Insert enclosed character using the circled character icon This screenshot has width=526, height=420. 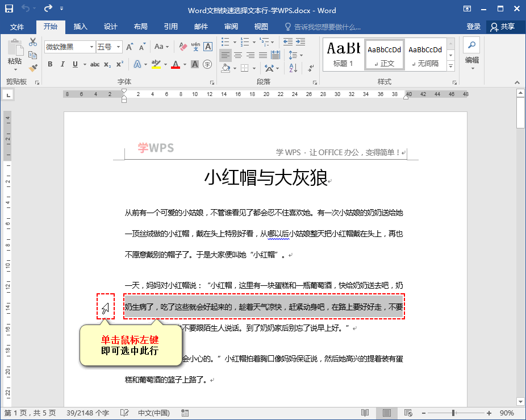click(x=207, y=64)
